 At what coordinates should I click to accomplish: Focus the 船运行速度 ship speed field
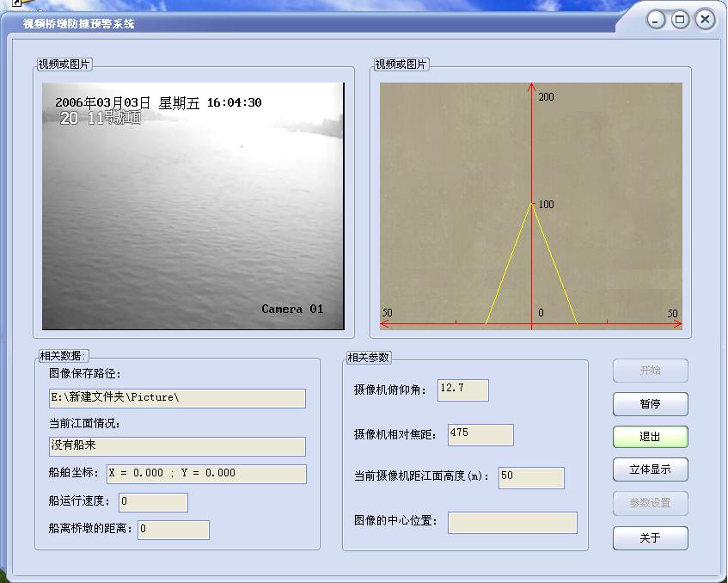153,502
